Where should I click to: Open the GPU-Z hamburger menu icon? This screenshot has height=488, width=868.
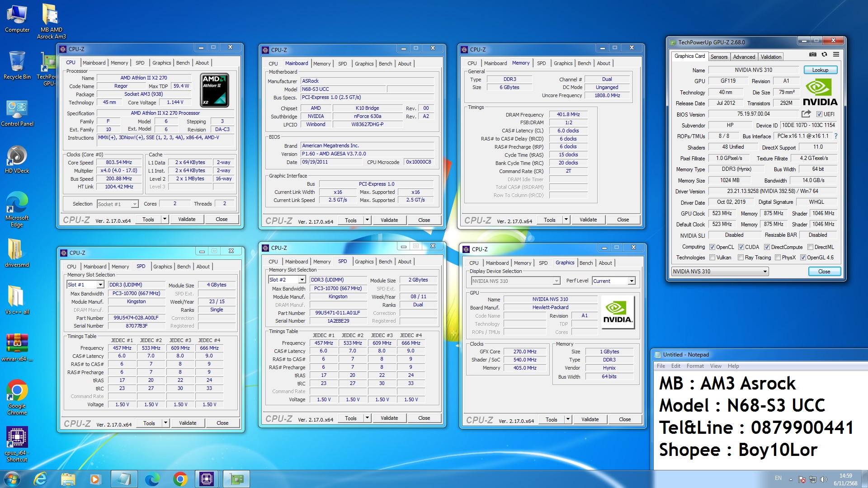click(836, 54)
